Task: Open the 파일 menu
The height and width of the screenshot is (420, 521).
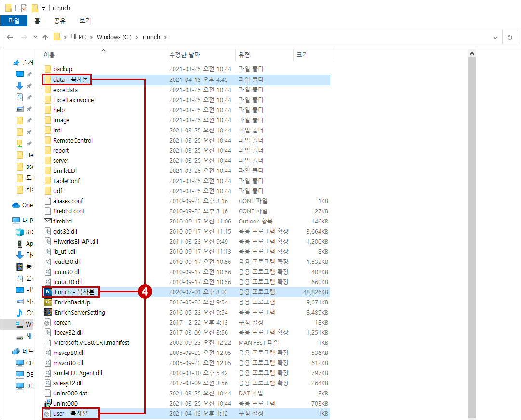Action: 14,21
